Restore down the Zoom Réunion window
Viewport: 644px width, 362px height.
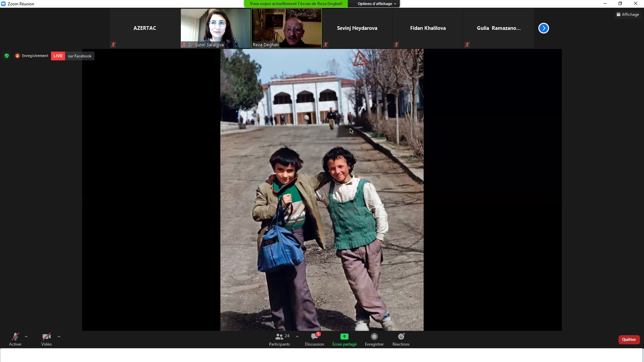[620, 4]
